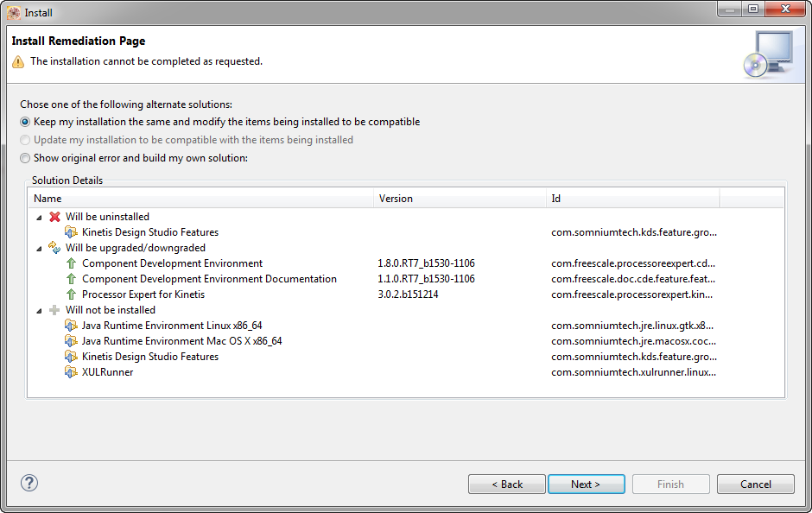The height and width of the screenshot is (513, 812).
Task: Select update my installation to be compatible
Action: pos(24,140)
